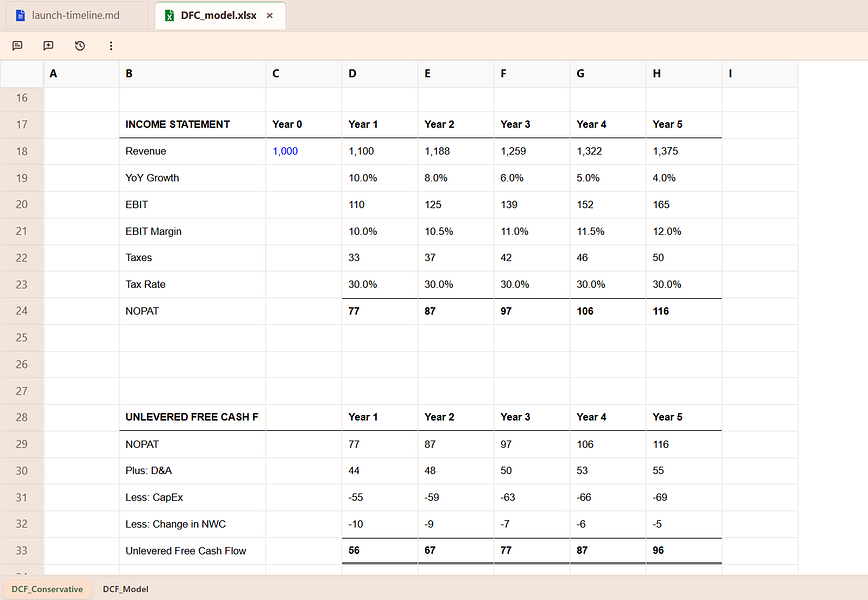This screenshot has height=600, width=868.
Task: Click the DFC_model.xlsx spreadsheet file icon
Action: [x=169, y=15]
